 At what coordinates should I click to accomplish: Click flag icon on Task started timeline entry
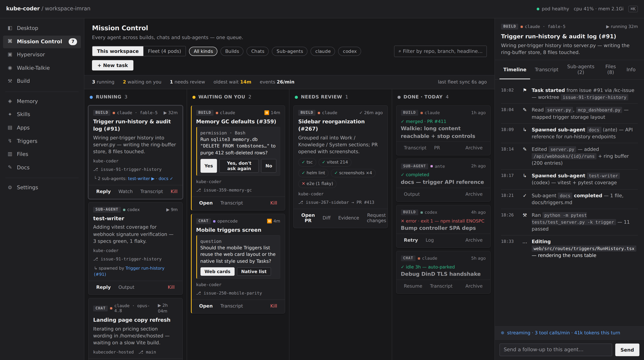525,90
